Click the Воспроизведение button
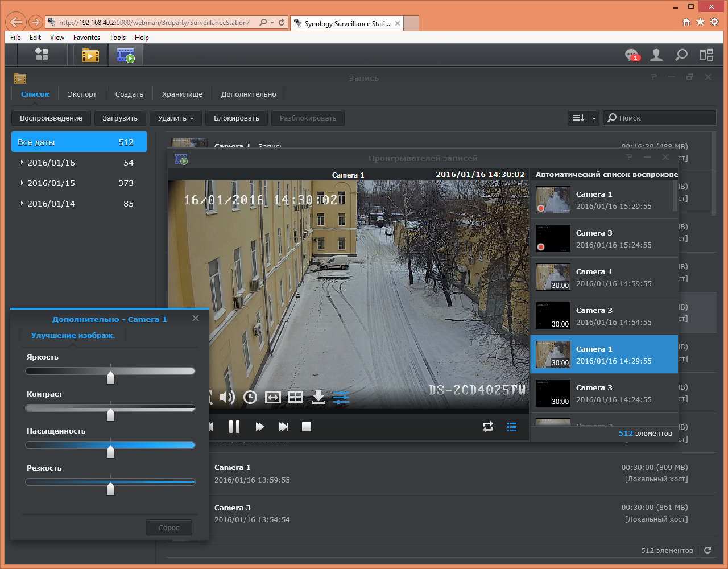Viewport: 728px width, 569px height. pyautogui.click(x=51, y=118)
